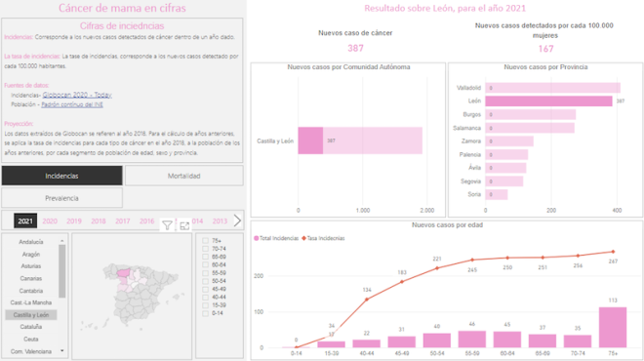Select Canarias in region list

click(x=31, y=278)
